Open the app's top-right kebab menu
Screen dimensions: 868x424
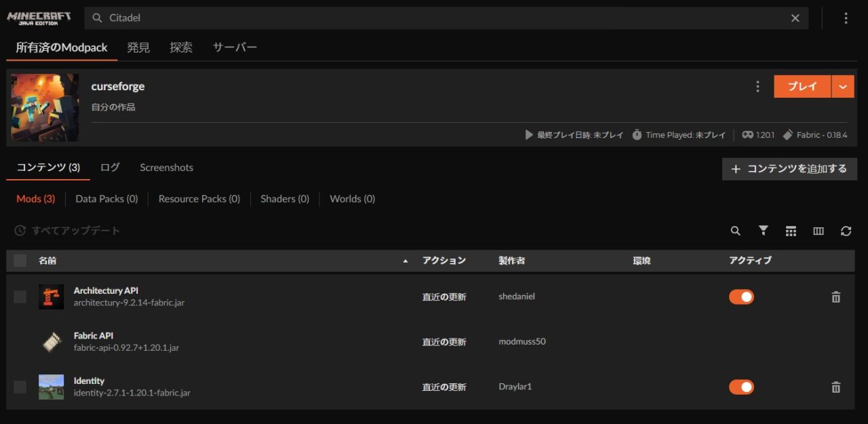click(846, 18)
